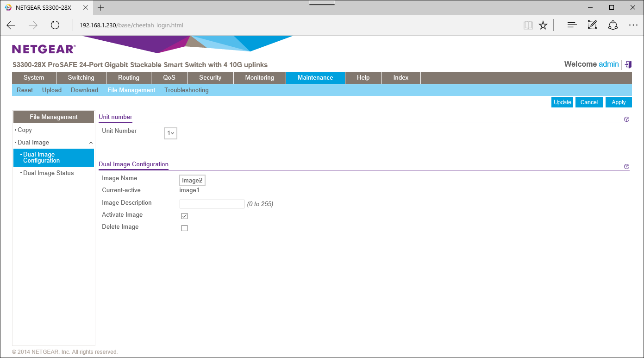Image resolution: width=644 pixels, height=358 pixels.
Task: Click the logout icon next to admin
Action: [628, 64]
